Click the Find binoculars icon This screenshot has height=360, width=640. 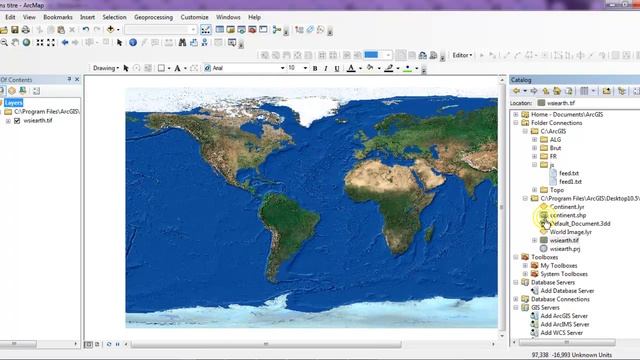pyautogui.click(x=182, y=42)
